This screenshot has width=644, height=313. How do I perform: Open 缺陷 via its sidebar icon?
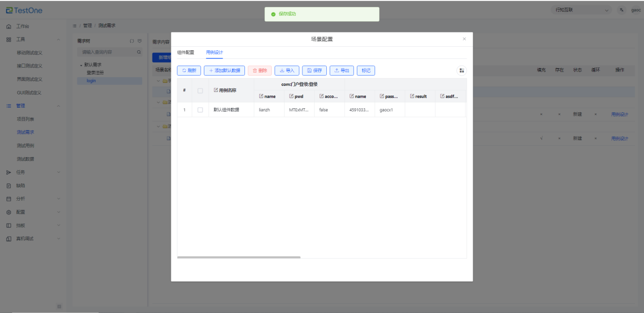(x=9, y=185)
